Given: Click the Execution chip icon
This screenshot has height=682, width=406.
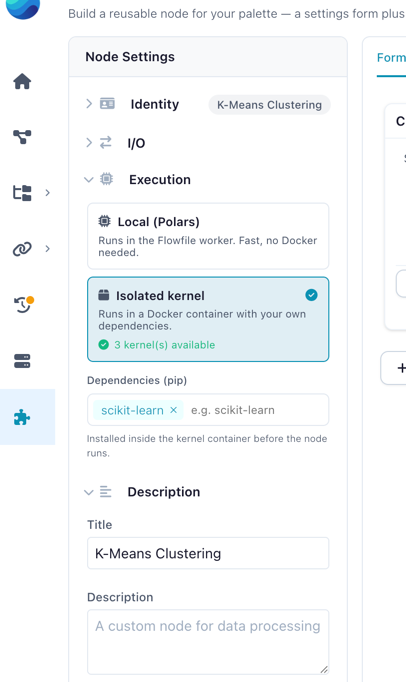Looking at the screenshot, I should point(106,179).
